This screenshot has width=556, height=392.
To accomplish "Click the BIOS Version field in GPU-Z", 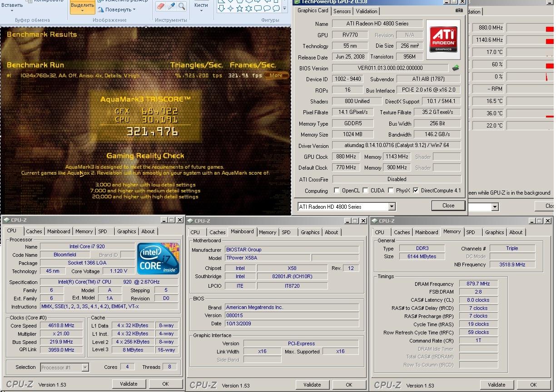I will tap(390, 68).
